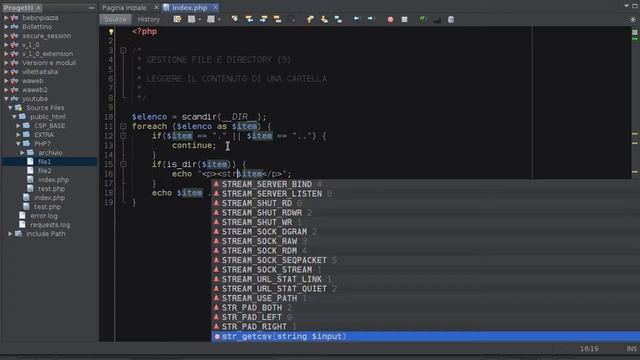Image resolution: width=640 pixels, height=360 pixels.
Task: Select the EXTRA folder
Action: coord(44,135)
